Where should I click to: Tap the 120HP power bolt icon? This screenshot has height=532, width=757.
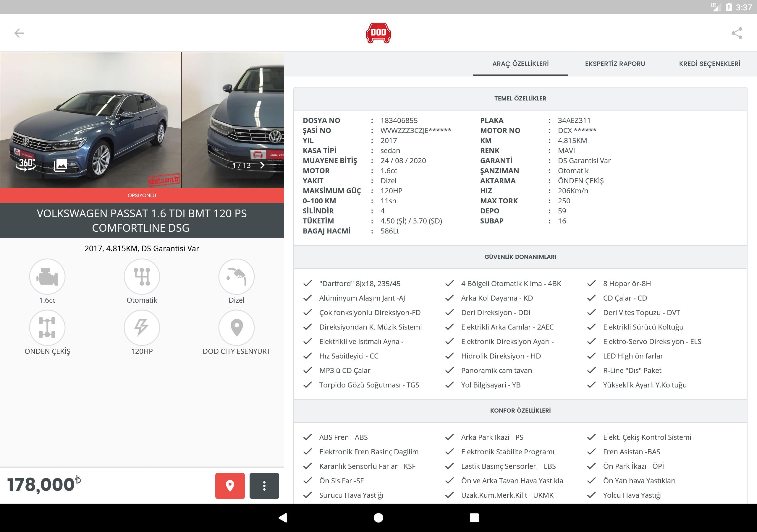click(x=142, y=328)
